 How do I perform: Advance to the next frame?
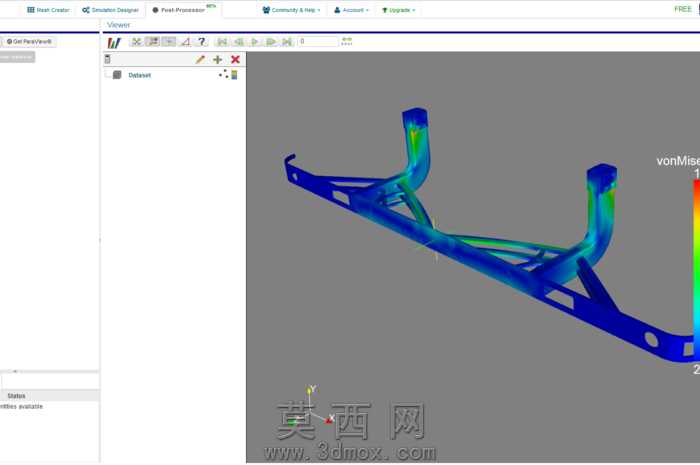coord(271,42)
